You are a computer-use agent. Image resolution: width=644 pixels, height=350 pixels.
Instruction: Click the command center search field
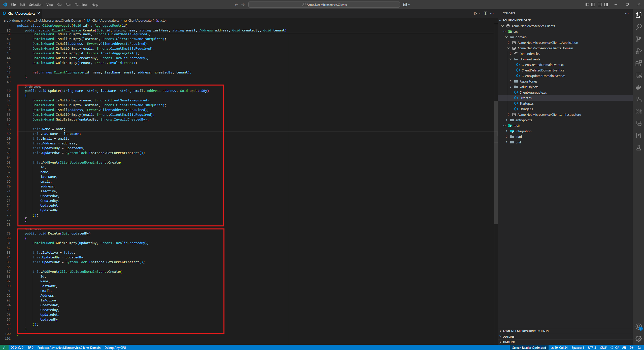(x=324, y=5)
